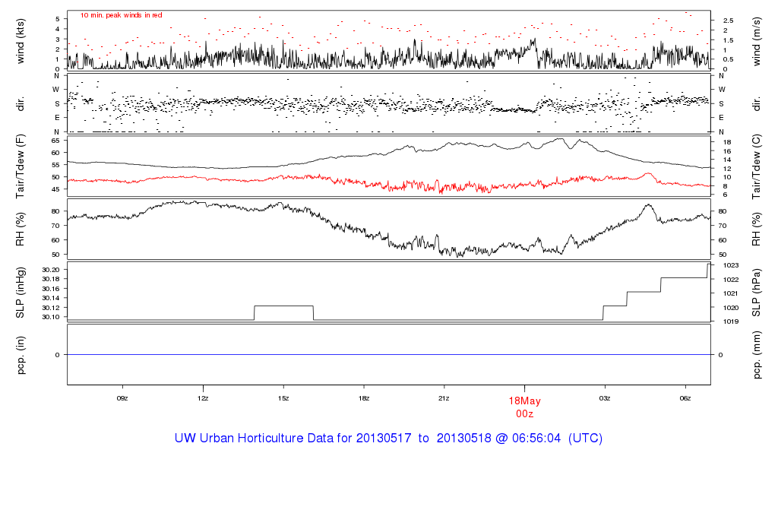Click the '06z' time tick label
The image size is (778, 532).
point(685,398)
